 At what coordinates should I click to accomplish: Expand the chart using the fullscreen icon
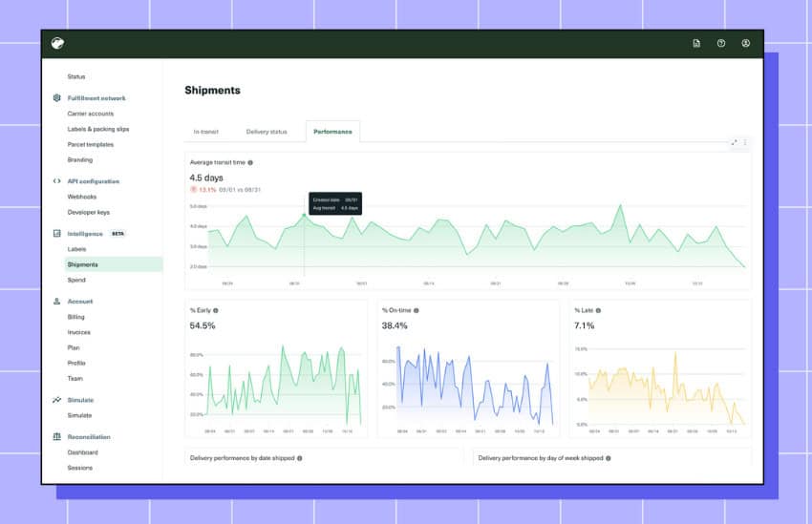734,142
